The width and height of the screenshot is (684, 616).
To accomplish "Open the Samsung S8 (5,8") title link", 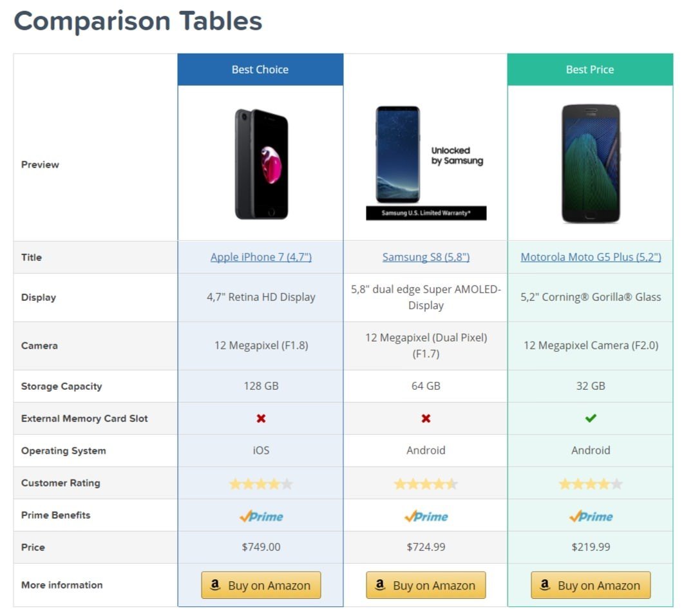I will [426, 257].
